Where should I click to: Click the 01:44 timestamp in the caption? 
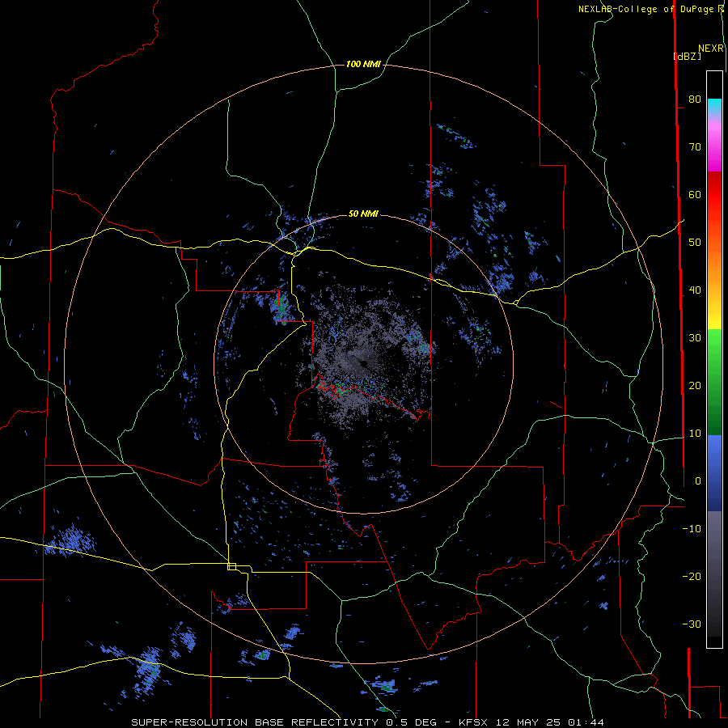coord(587,722)
